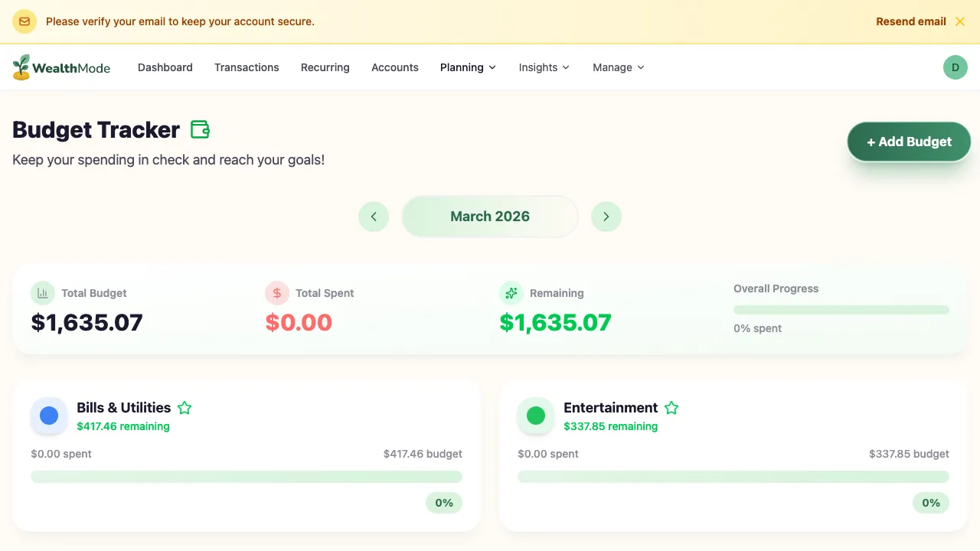Click the WealthMode plant logo

click(x=21, y=67)
